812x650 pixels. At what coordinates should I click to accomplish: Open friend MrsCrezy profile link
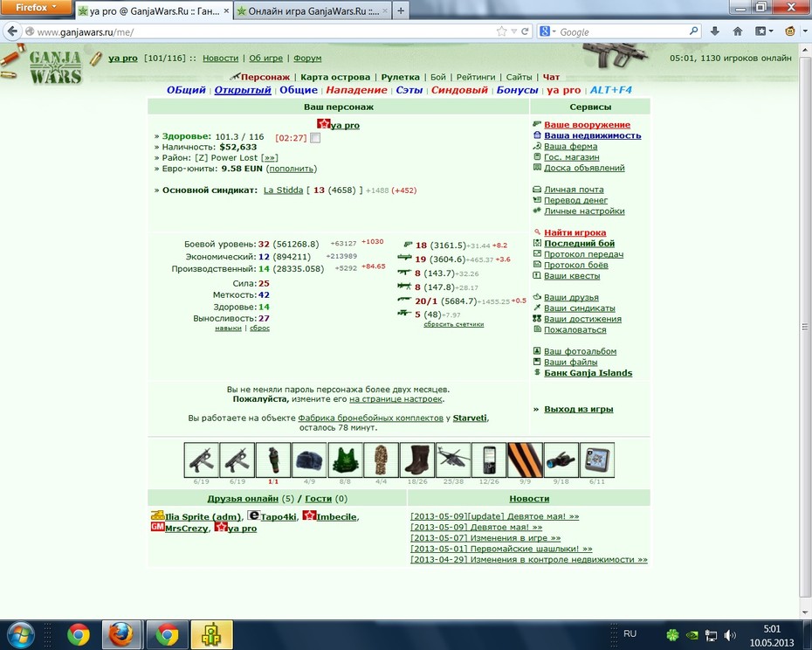pos(187,529)
